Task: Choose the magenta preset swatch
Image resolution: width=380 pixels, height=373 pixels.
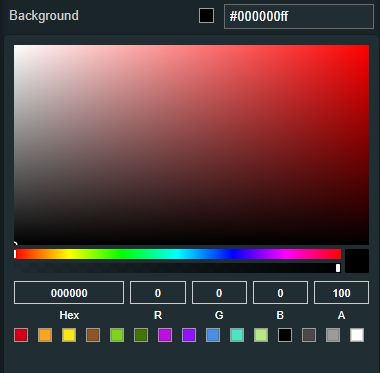Action: pyautogui.click(x=165, y=335)
